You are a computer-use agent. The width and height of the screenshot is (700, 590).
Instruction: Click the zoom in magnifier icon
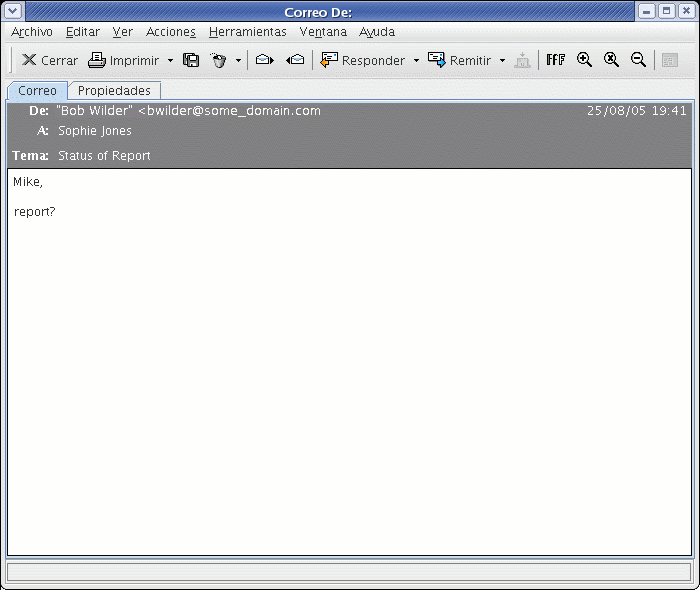584,59
